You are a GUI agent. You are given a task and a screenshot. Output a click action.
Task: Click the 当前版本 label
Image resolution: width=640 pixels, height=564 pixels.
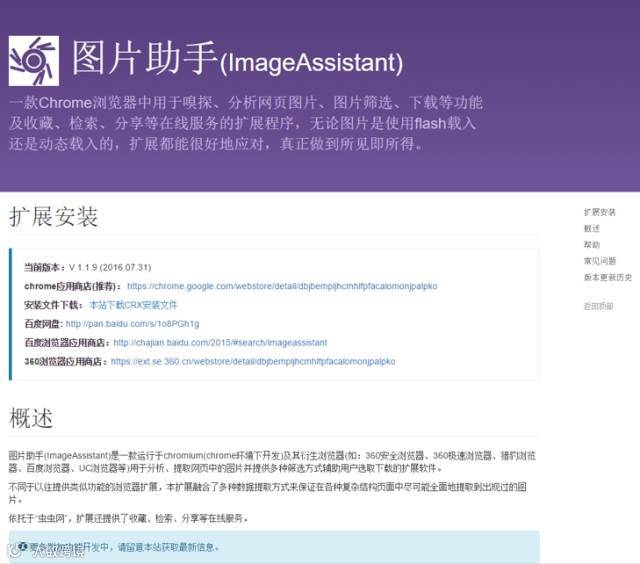tap(44, 267)
